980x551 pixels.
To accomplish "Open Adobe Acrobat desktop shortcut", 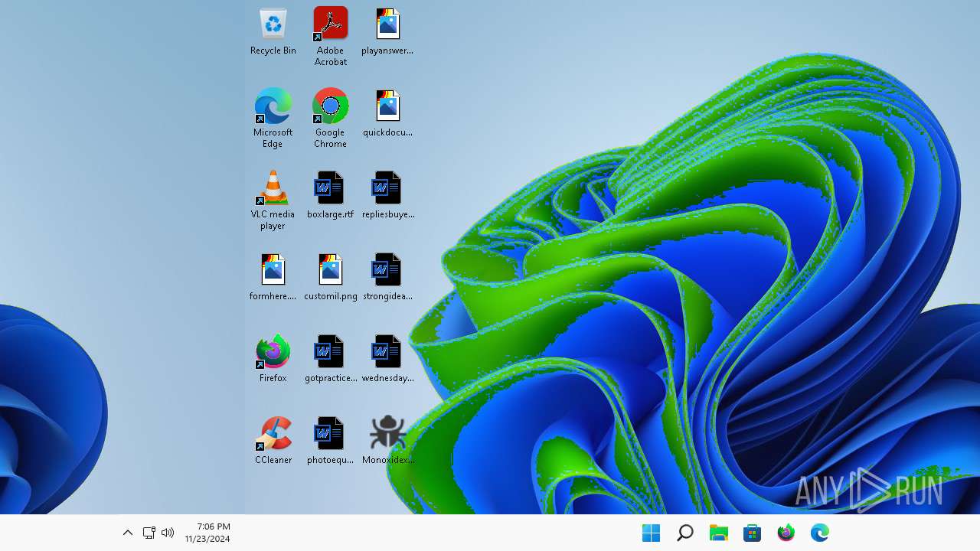I will click(x=331, y=37).
